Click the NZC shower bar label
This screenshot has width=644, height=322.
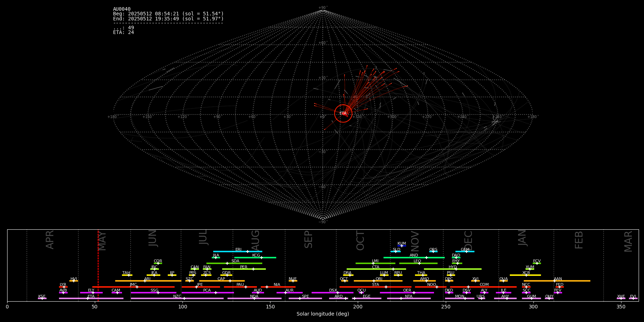177,297
